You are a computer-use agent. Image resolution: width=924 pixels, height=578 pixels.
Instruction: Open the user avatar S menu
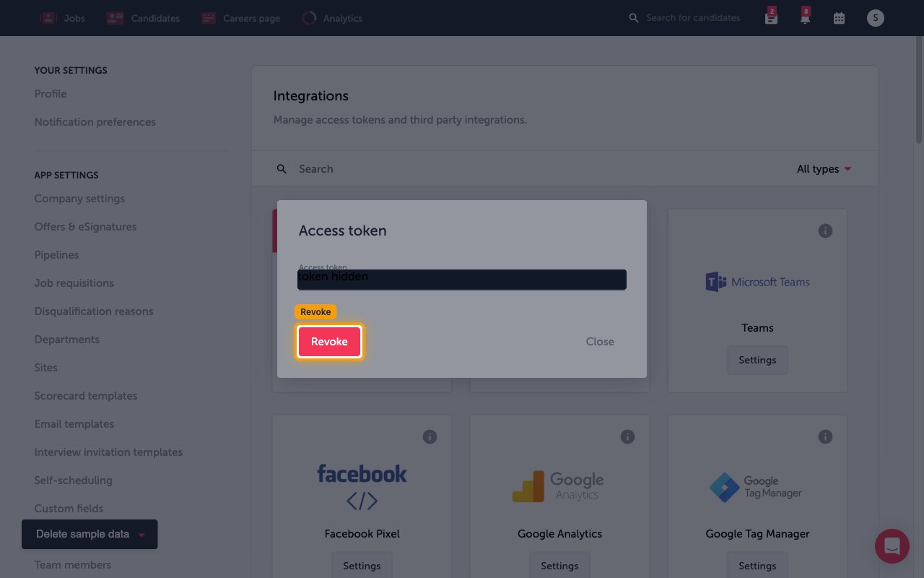pyautogui.click(x=875, y=18)
